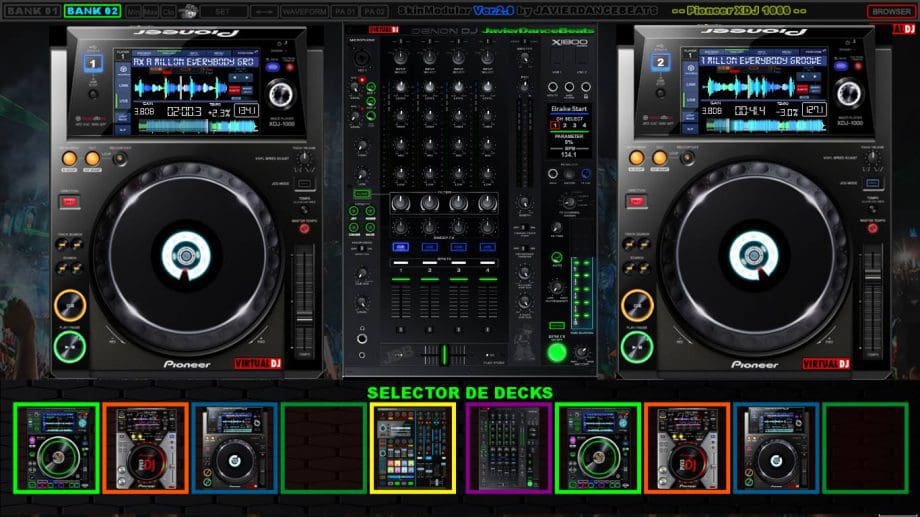This screenshot has width=920, height=517.
Task: Select the purple-framed mixer thumbnail
Action: point(508,448)
